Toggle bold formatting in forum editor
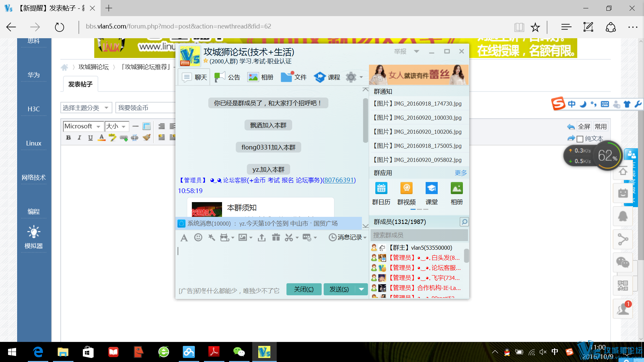 68,137
